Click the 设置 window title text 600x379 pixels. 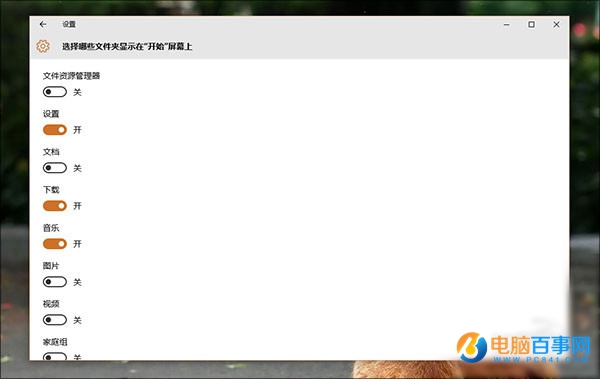point(69,24)
